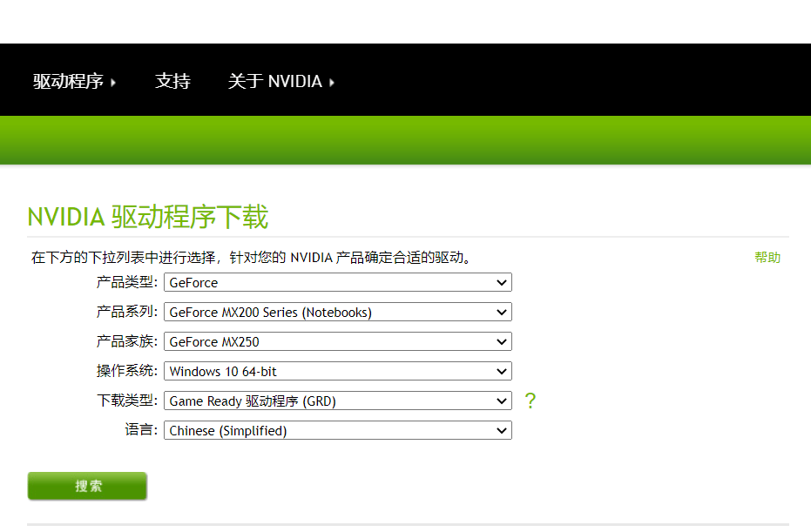The height and width of the screenshot is (532, 811).
Task: Expand the 语言 Chinese (Simplified) dropdown
Action: (338, 430)
